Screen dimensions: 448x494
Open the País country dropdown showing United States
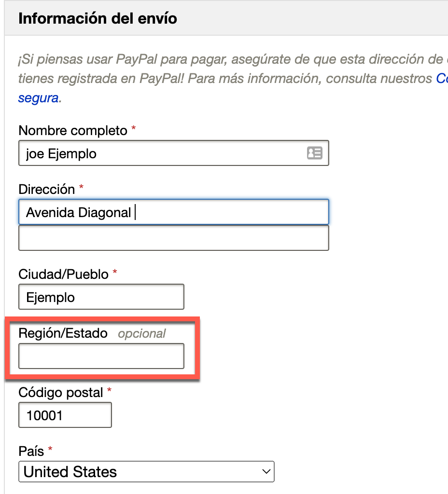tap(146, 472)
